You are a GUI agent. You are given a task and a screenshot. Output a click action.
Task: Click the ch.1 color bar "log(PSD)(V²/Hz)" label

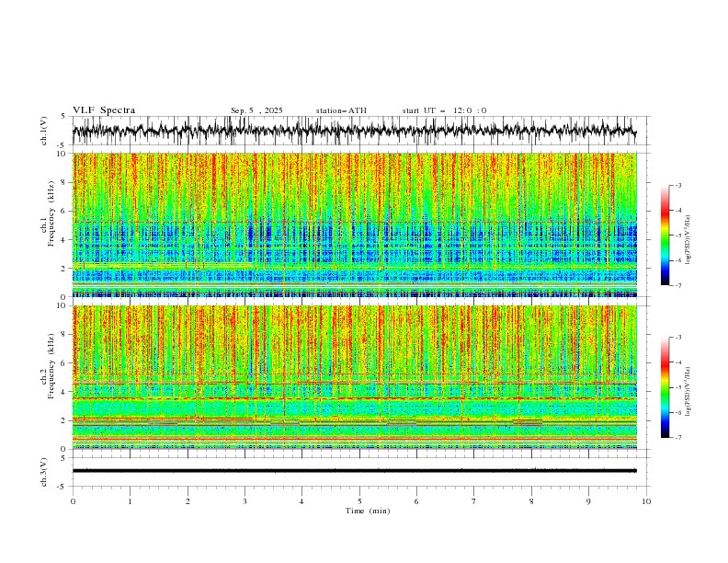[x=688, y=240]
